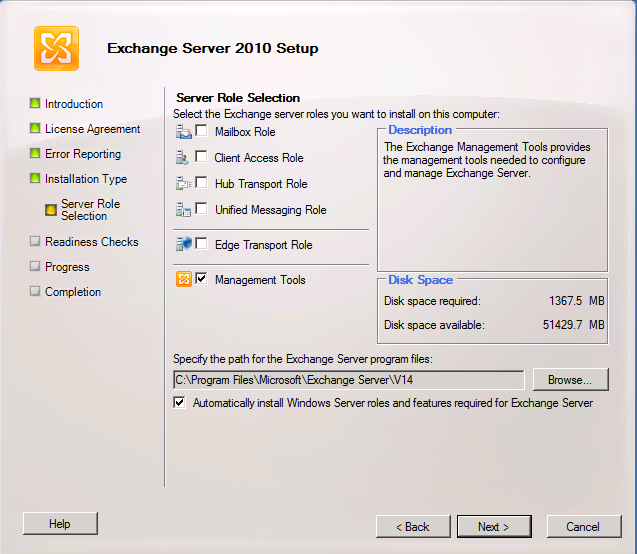Select the License Agreement step label
Viewport: 637px width, 554px height.
tap(93, 129)
